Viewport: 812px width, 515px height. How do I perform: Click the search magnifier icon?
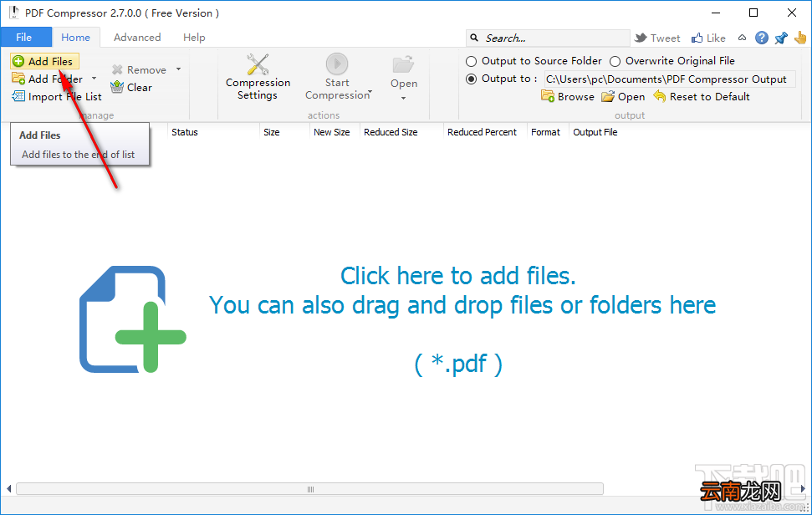[474, 38]
